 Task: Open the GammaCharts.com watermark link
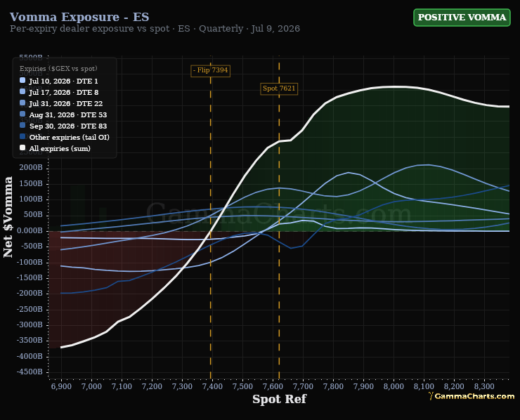[474, 396]
